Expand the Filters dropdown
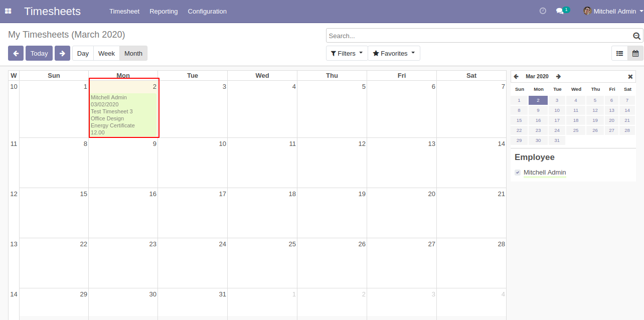The width and height of the screenshot is (644, 320). tap(347, 53)
